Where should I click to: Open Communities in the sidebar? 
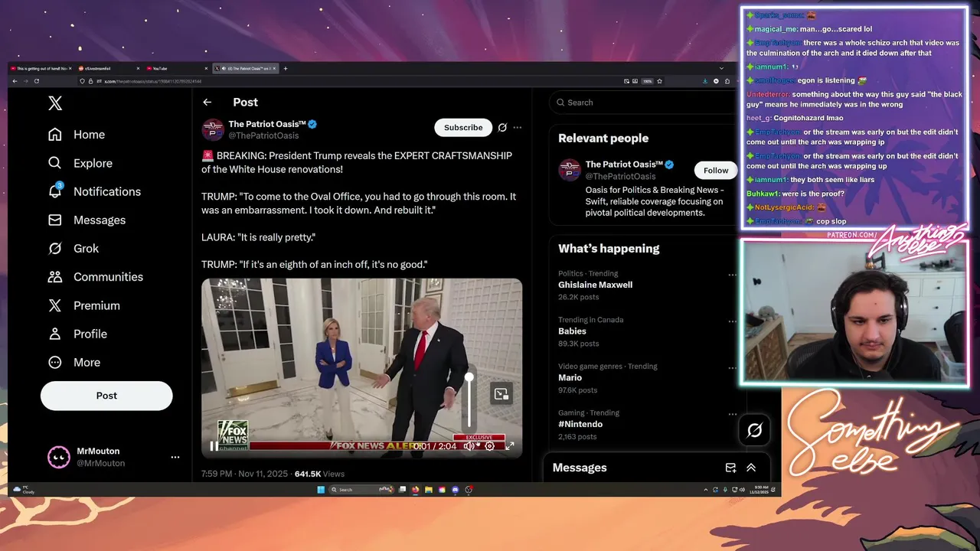pyautogui.click(x=95, y=277)
